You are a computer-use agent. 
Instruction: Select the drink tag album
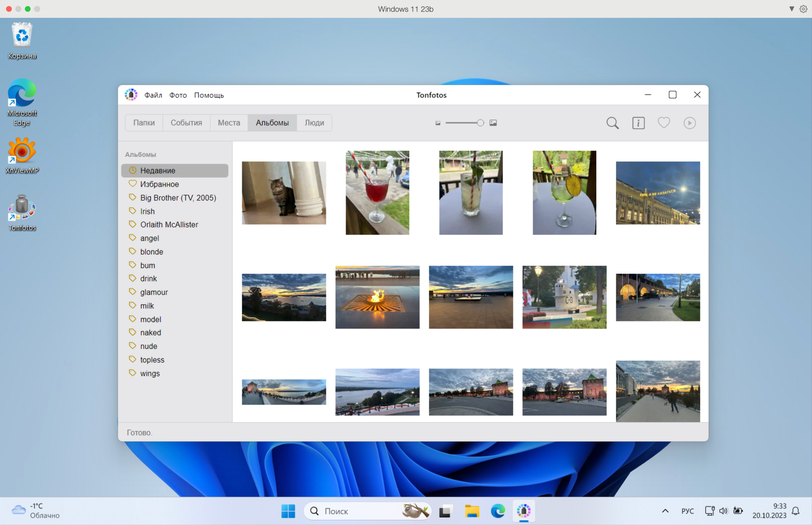pyautogui.click(x=175, y=279)
